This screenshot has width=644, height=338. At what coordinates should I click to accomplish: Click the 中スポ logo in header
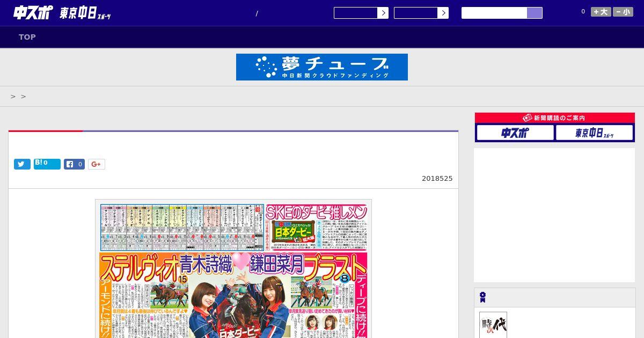pyautogui.click(x=33, y=13)
